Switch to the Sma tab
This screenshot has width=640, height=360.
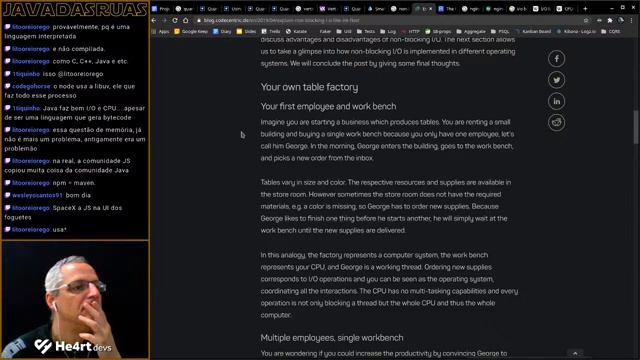[376, 9]
